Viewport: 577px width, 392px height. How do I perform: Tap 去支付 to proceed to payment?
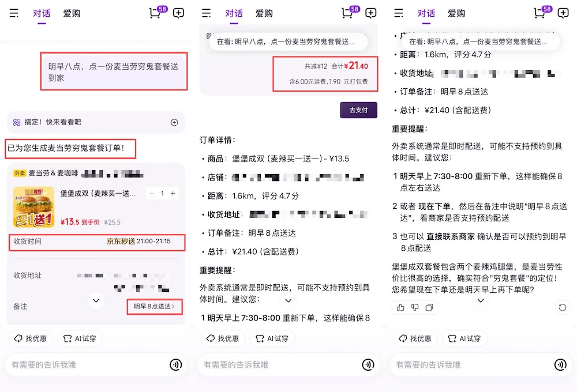pyautogui.click(x=358, y=110)
